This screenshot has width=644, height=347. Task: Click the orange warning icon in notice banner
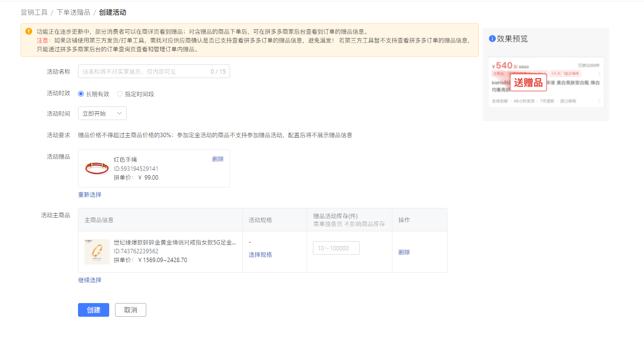tap(29, 31)
